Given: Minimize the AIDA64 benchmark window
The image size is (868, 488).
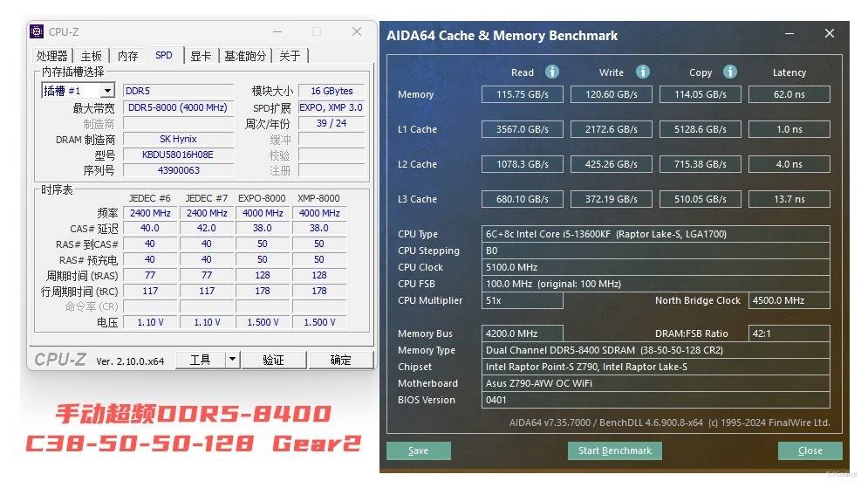Looking at the screenshot, I should tap(789, 34).
